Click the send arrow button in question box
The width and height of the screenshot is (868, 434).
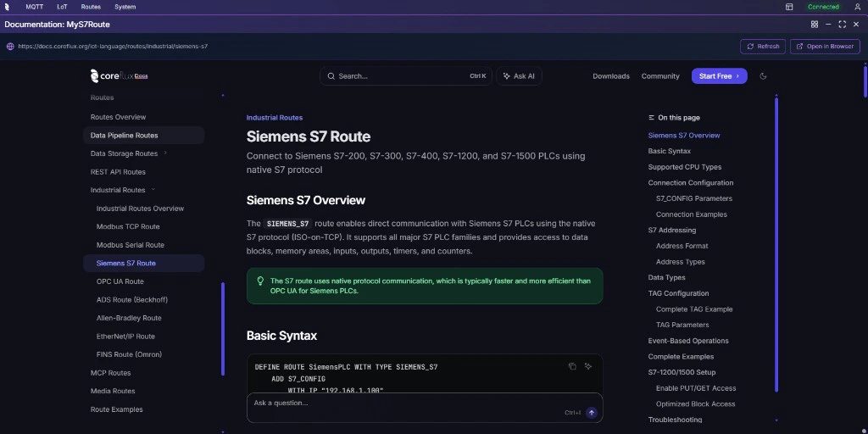click(x=591, y=413)
